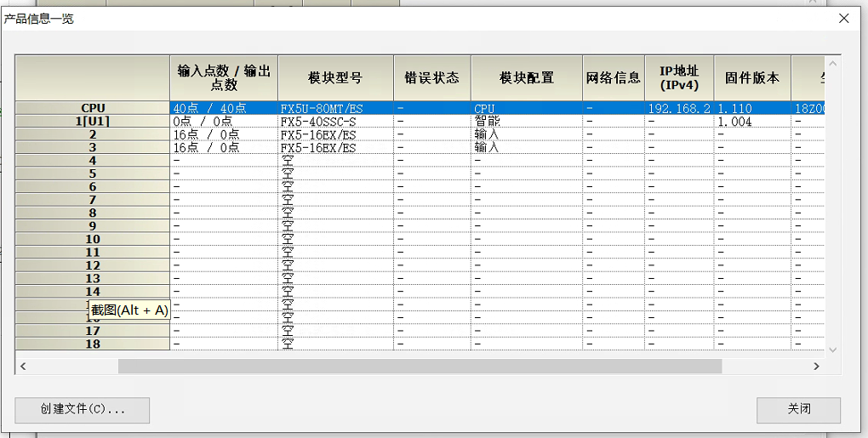Select the 1[U1] row header
The width and height of the screenshot is (868, 438).
coord(93,122)
